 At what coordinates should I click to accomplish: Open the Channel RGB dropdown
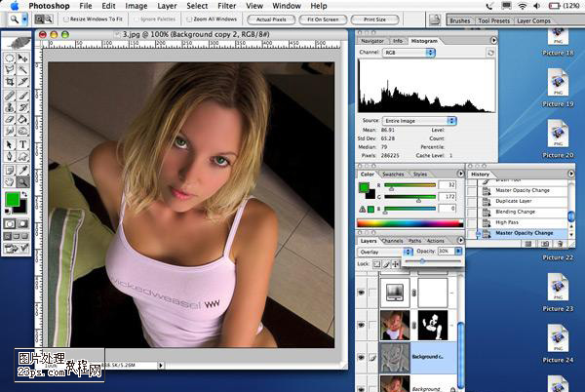tap(409, 53)
